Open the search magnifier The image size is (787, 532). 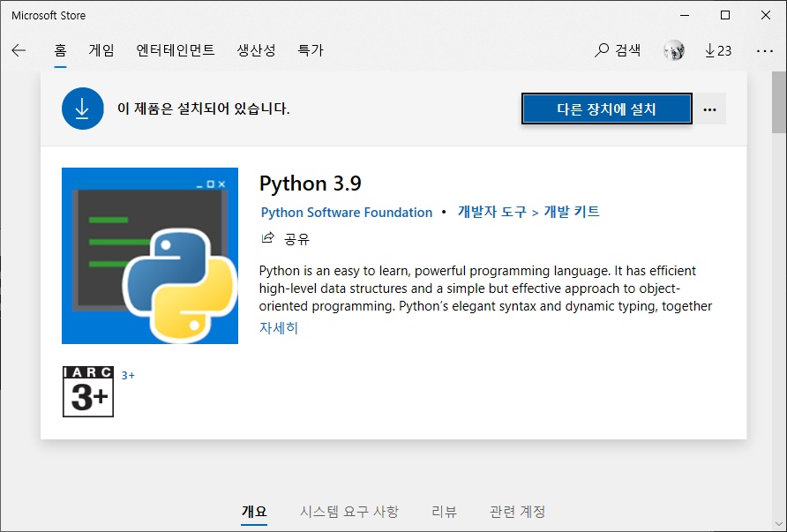pos(601,50)
